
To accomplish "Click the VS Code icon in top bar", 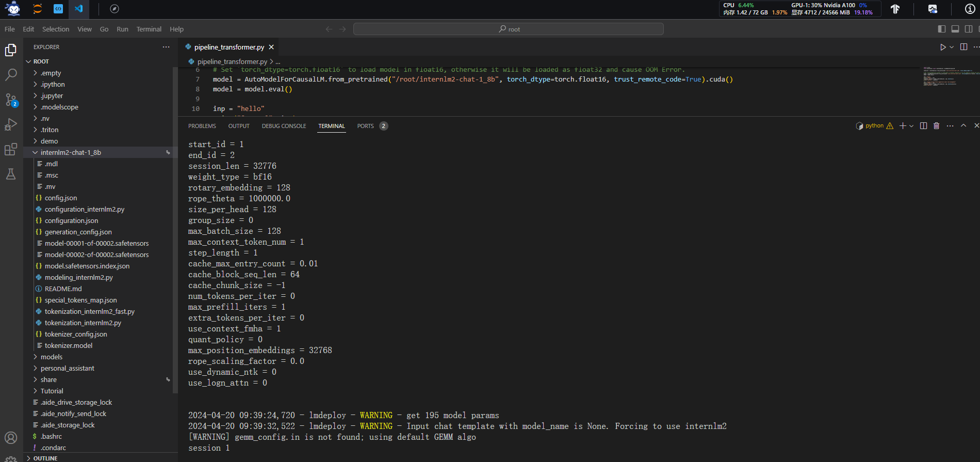I will pyautogui.click(x=78, y=9).
